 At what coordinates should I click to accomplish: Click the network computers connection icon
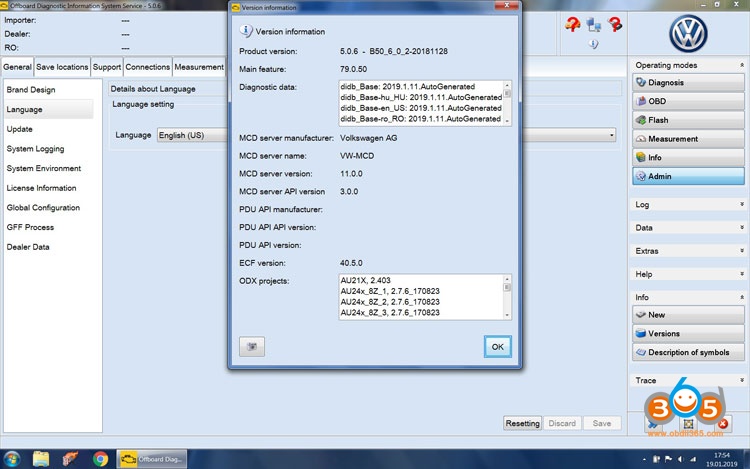click(x=594, y=24)
